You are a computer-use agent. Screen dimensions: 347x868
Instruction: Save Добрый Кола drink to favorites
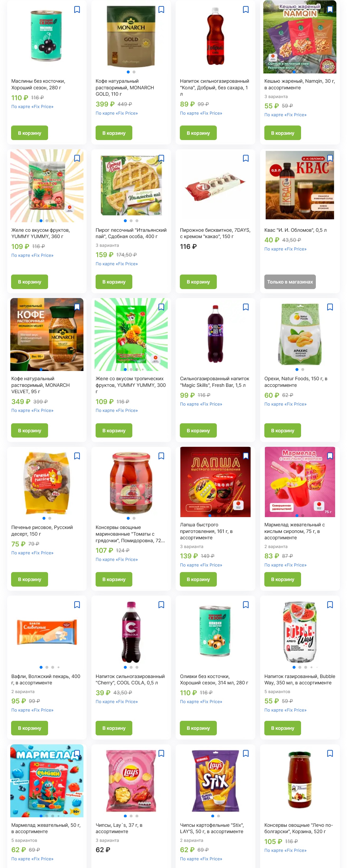pyautogui.click(x=246, y=10)
